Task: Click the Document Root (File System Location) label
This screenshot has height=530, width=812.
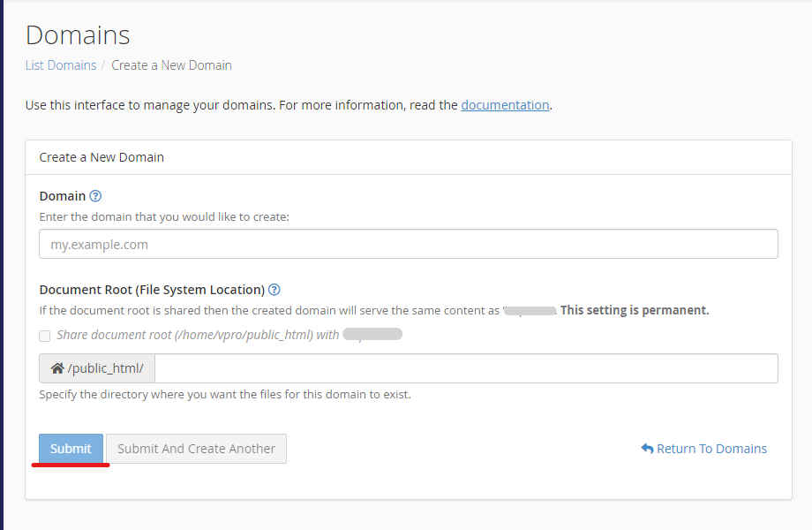Action: pos(152,290)
